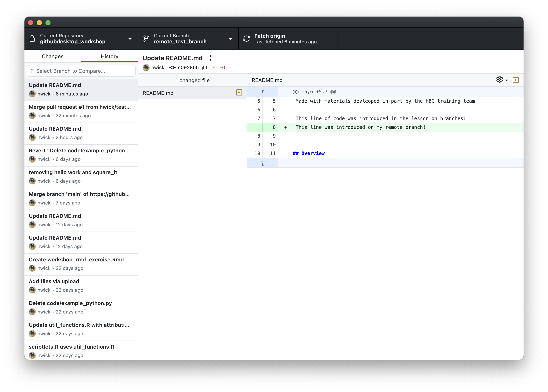Screen dimensions: 548x392
Task: Select scriptlets.R uses util_functions.R commit
Action: [81, 351]
